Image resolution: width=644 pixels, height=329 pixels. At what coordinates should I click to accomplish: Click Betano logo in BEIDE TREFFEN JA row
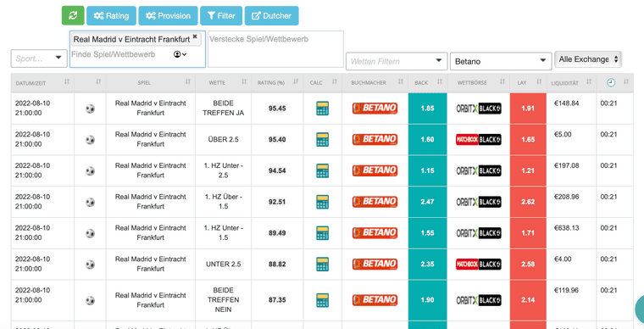[x=375, y=109]
